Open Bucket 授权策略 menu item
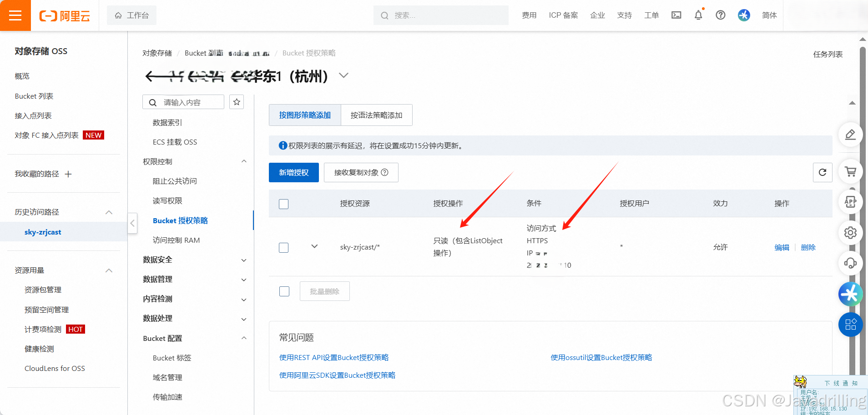The width and height of the screenshot is (868, 415). click(x=180, y=220)
